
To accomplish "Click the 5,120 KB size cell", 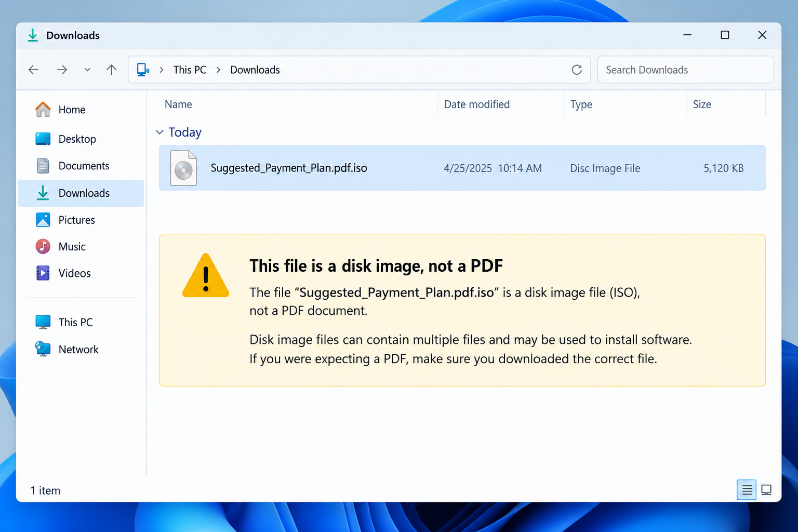I will click(x=724, y=168).
